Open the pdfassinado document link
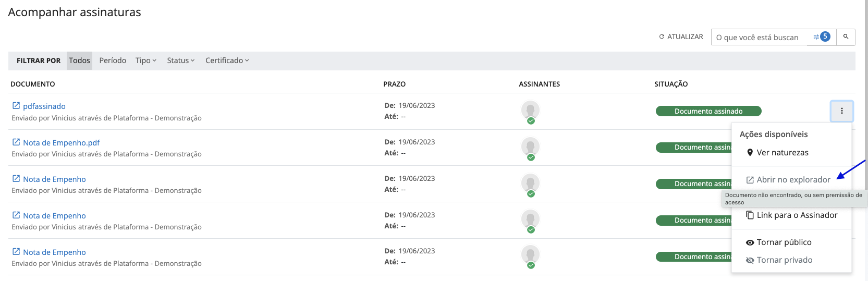This screenshot has width=868, height=281. point(44,106)
